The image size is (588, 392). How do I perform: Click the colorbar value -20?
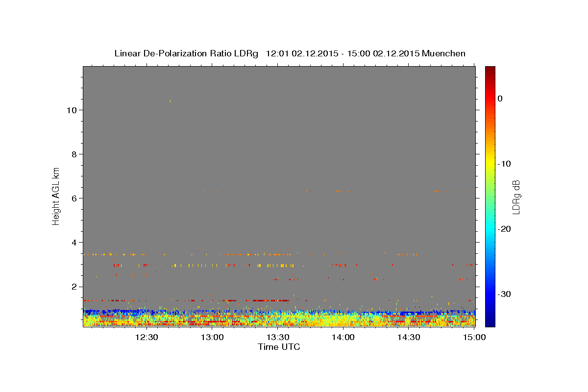(504, 229)
